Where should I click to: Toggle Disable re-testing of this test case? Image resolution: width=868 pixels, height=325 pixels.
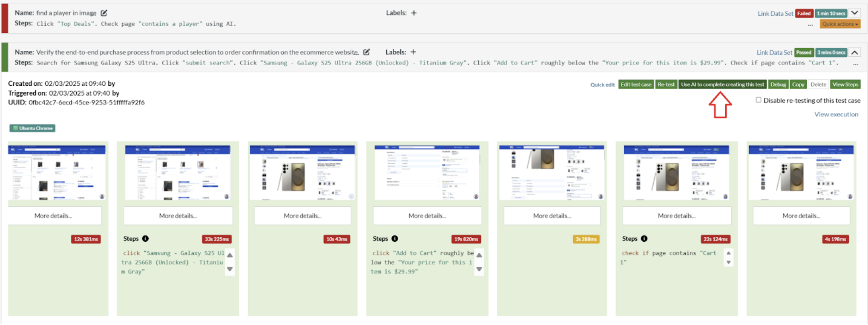pyautogui.click(x=759, y=100)
